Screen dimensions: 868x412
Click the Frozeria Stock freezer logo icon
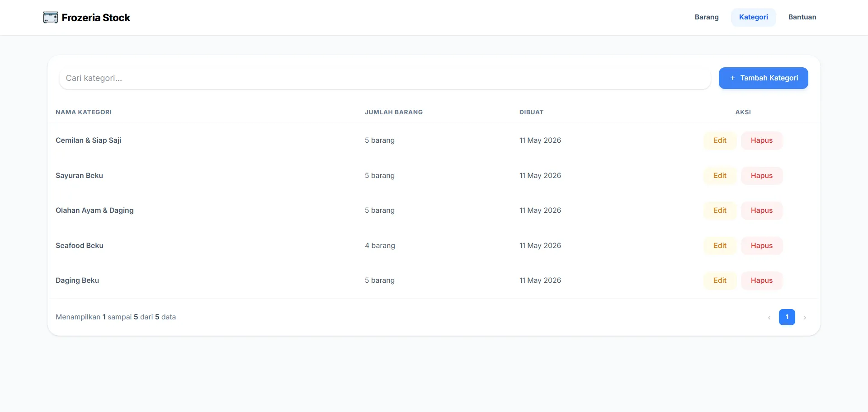coord(51,18)
